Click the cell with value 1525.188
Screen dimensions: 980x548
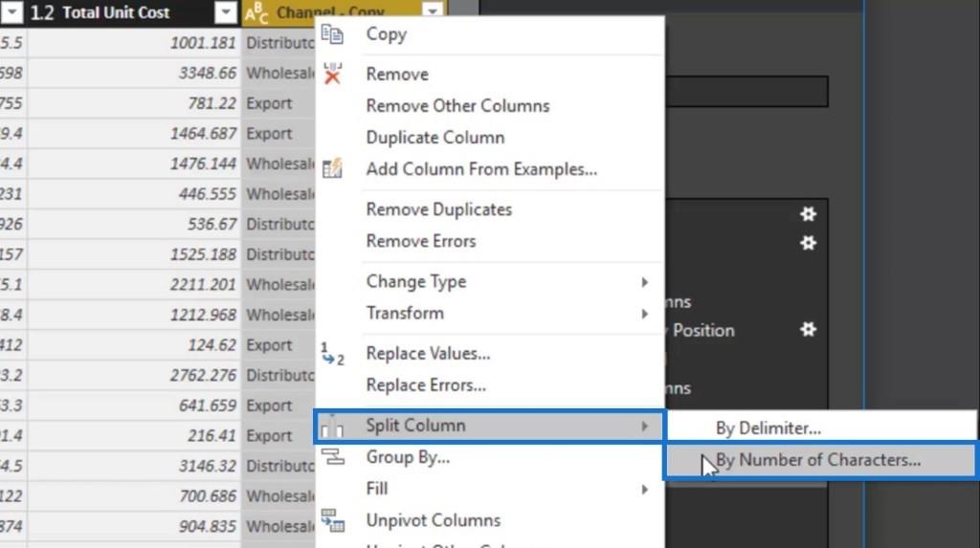point(133,254)
